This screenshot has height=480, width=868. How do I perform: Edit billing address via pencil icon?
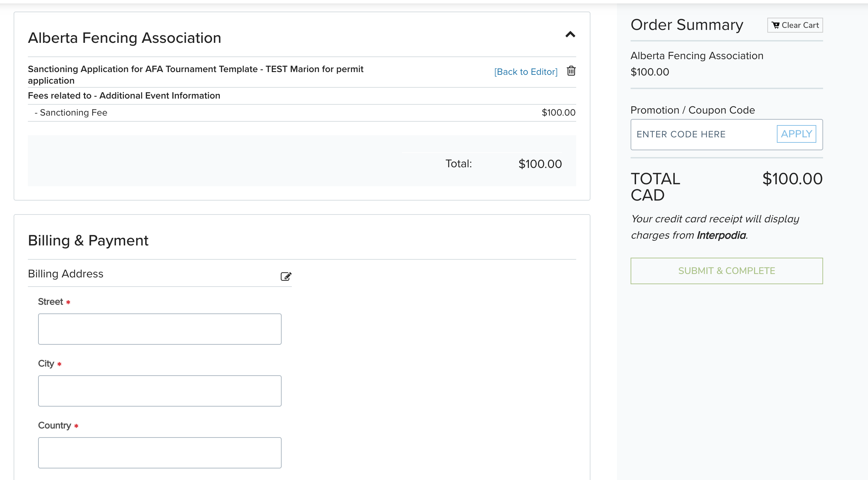tap(286, 276)
